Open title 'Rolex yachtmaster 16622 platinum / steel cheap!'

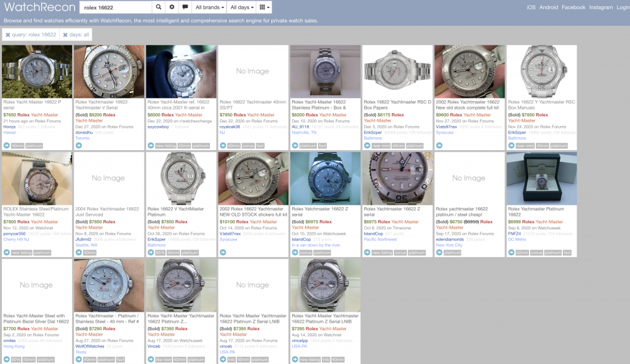462,212
